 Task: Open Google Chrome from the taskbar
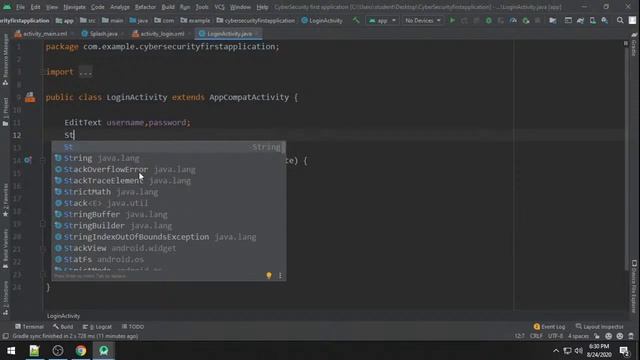tap(81, 351)
